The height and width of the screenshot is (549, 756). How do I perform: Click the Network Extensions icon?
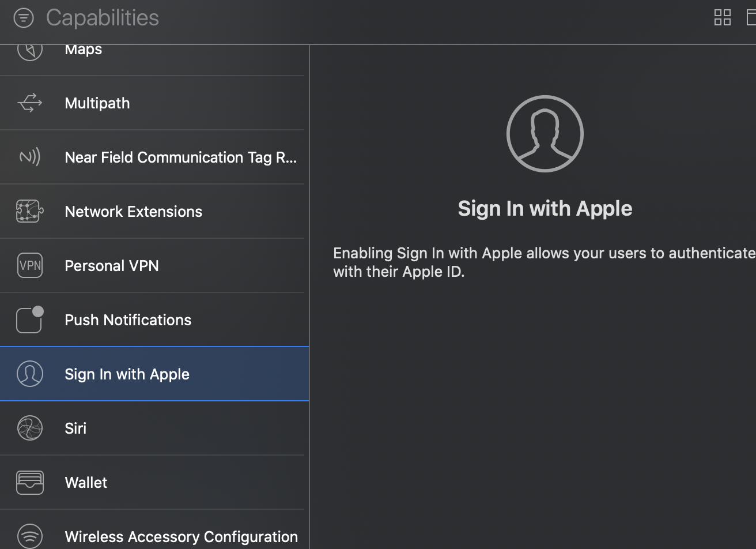click(29, 212)
